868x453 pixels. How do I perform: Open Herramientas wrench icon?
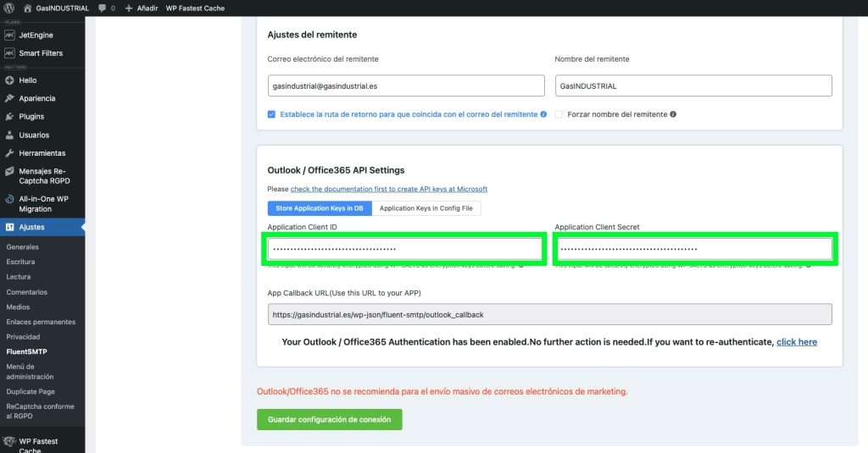click(x=10, y=153)
